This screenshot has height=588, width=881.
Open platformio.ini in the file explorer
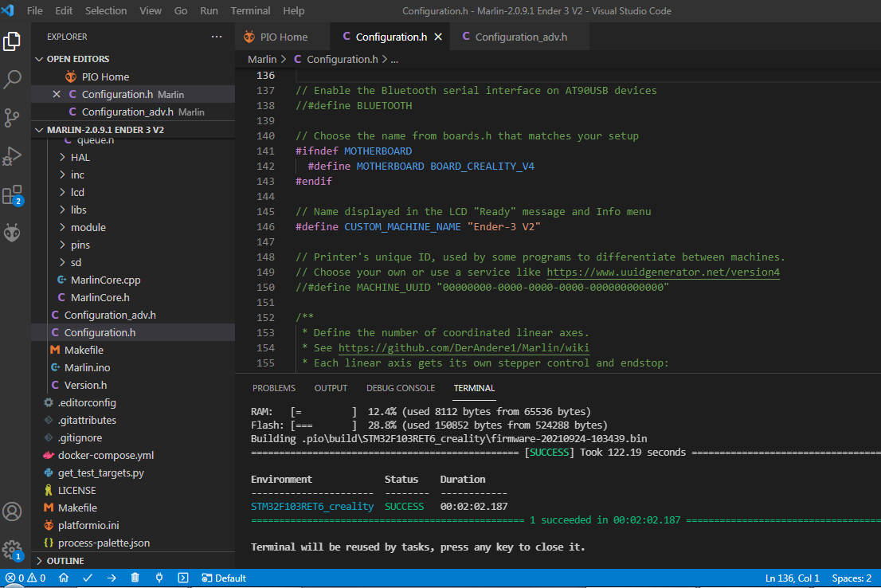coord(88,525)
